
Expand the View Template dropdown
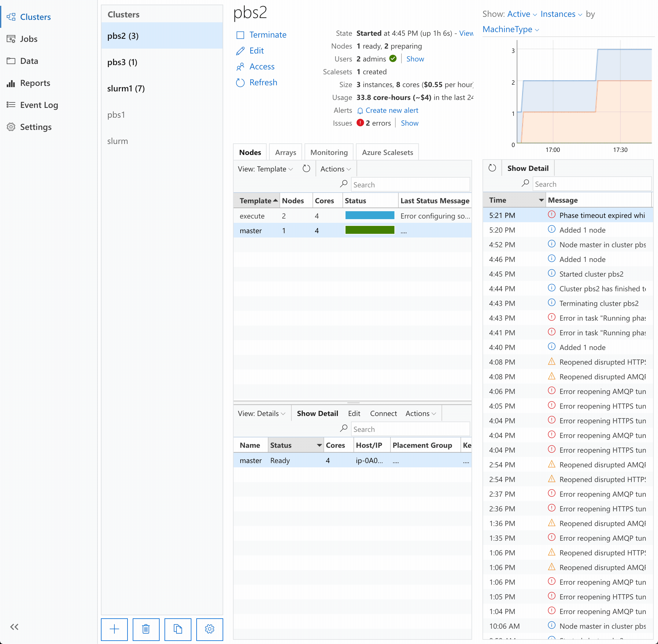(x=265, y=169)
